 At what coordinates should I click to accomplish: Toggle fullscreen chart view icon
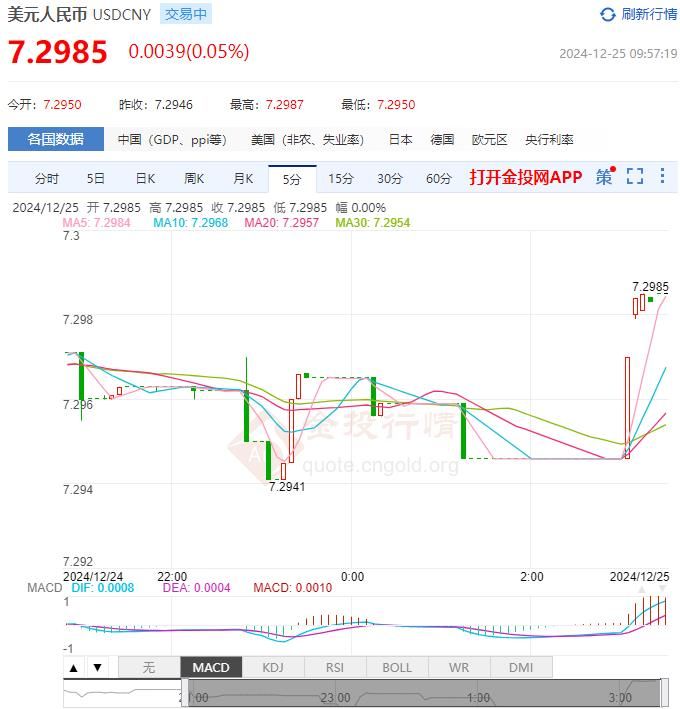click(x=635, y=177)
